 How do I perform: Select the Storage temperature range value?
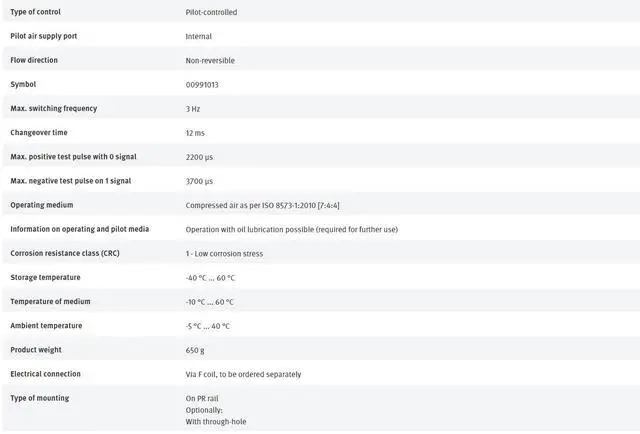click(210, 278)
